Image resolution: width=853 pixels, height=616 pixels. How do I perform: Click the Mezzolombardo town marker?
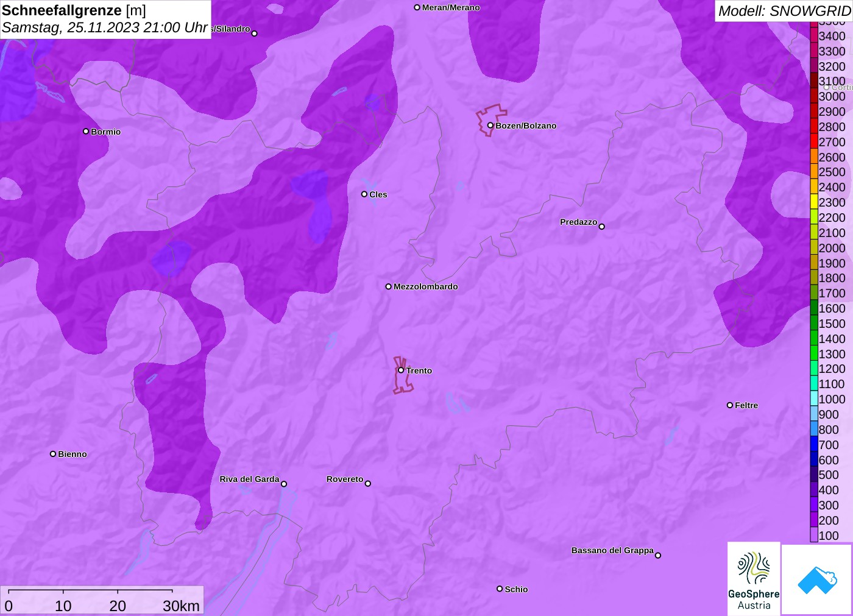click(x=388, y=286)
